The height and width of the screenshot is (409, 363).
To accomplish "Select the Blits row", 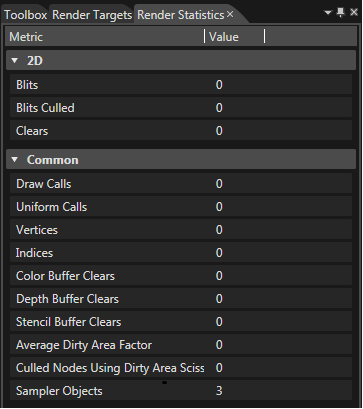I will coord(181,85).
